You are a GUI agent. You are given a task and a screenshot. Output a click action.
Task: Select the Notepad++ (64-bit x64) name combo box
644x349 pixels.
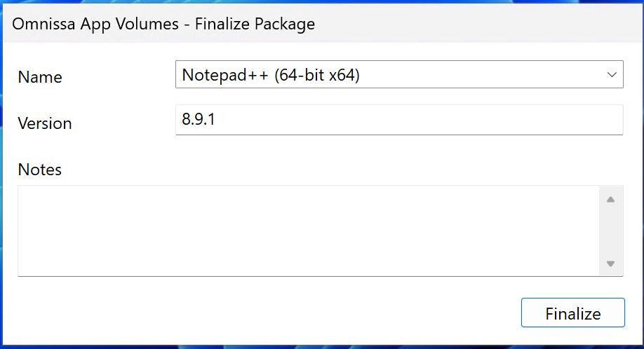click(399, 74)
